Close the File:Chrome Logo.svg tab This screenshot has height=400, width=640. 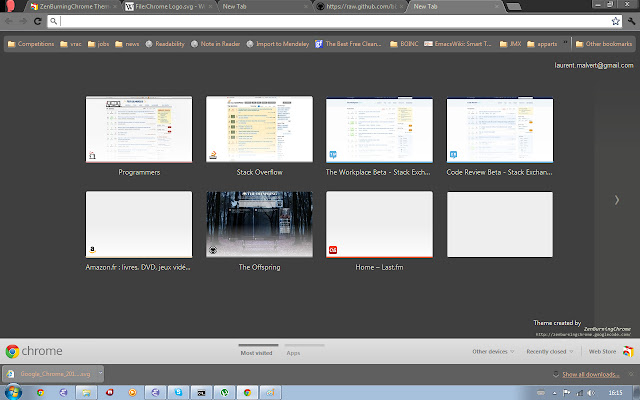[211, 7]
